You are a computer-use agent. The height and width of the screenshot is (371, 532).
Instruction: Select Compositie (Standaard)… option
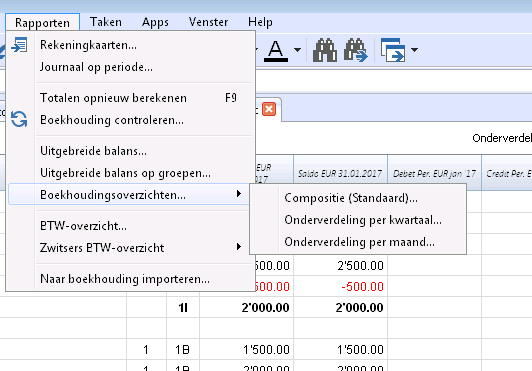pos(358,198)
